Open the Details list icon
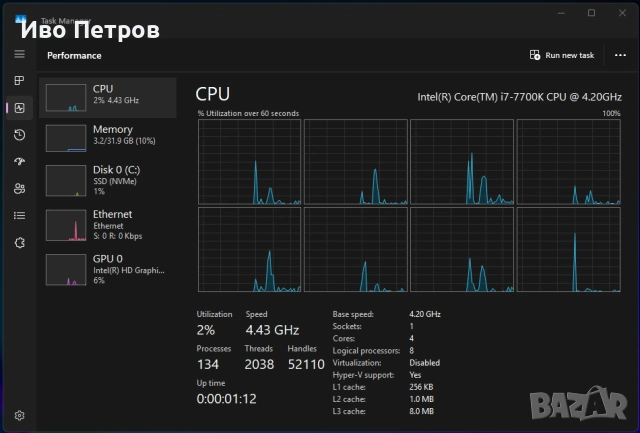Viewport: 640px width, 433px height. pos(20,215)
